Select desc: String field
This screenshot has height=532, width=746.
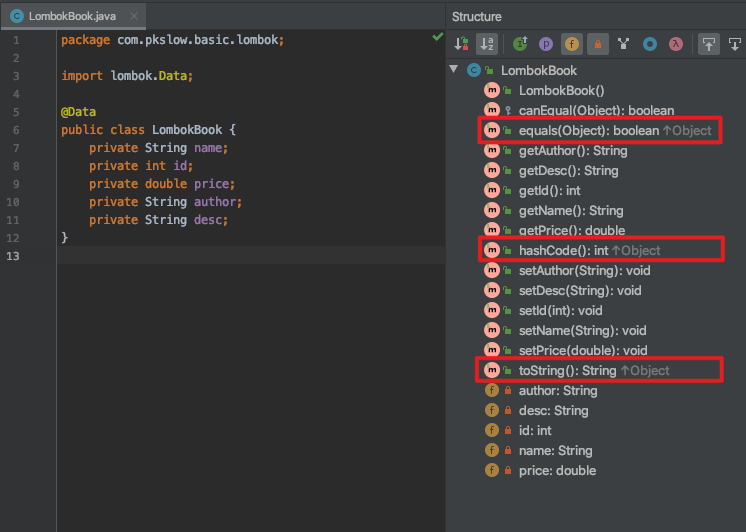click(x=553, y=410)
